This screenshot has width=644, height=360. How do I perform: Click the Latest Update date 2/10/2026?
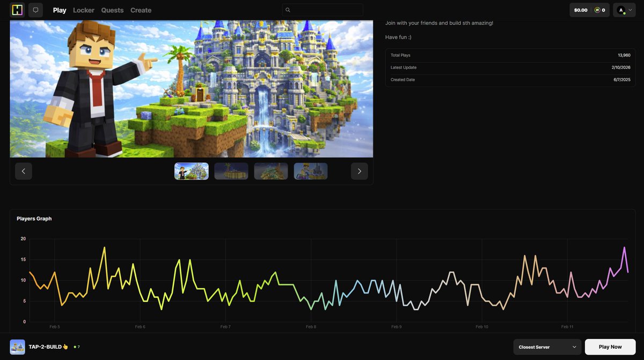tap(621, 68)
